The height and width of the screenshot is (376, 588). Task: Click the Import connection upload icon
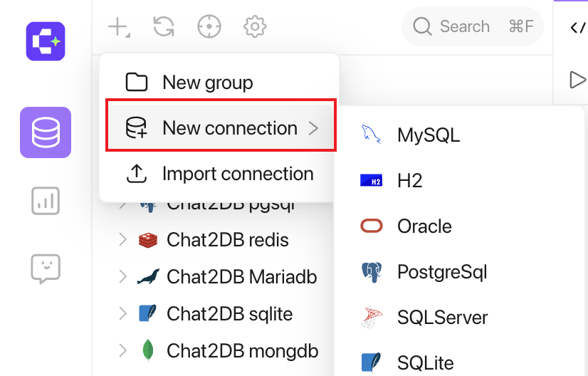136,174
